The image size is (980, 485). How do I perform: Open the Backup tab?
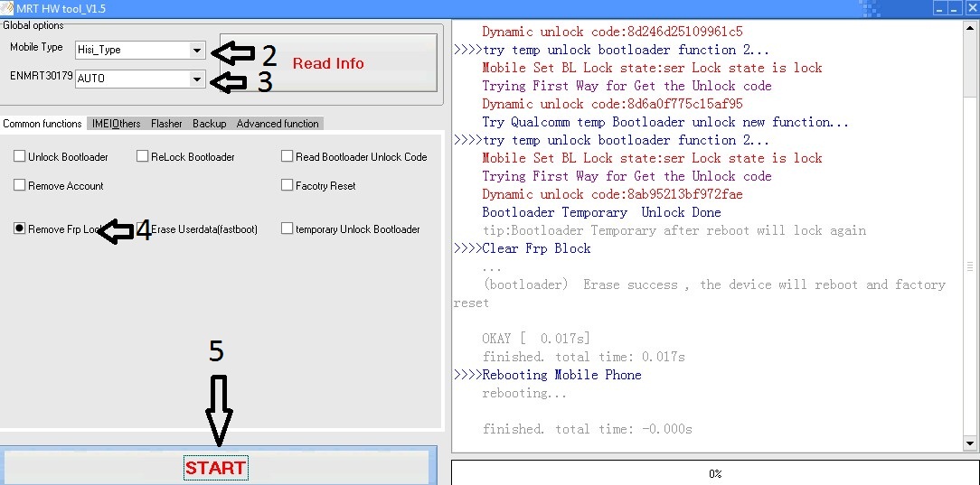(x=210, y=124)
